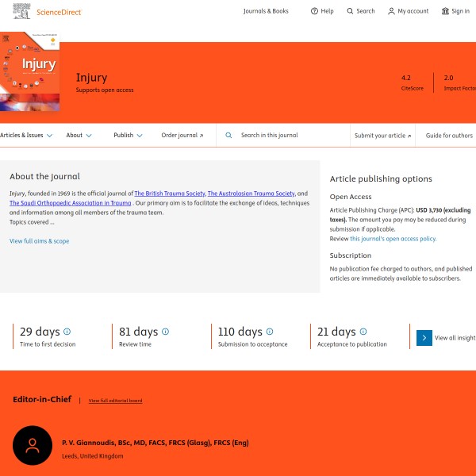Click info icon beside 81 days
The width and height of the screenshot is (476, 476).
165,332
